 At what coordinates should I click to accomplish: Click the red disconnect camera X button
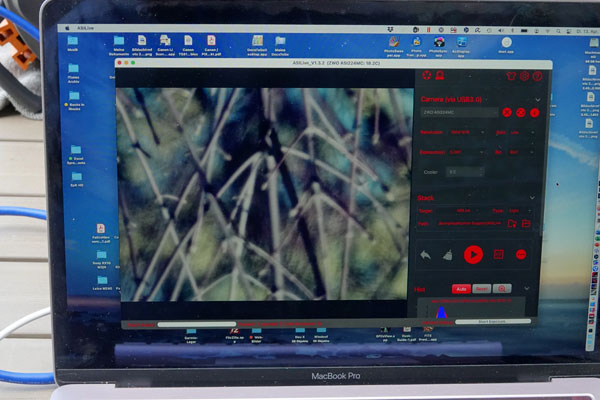(x=508, y=113)
